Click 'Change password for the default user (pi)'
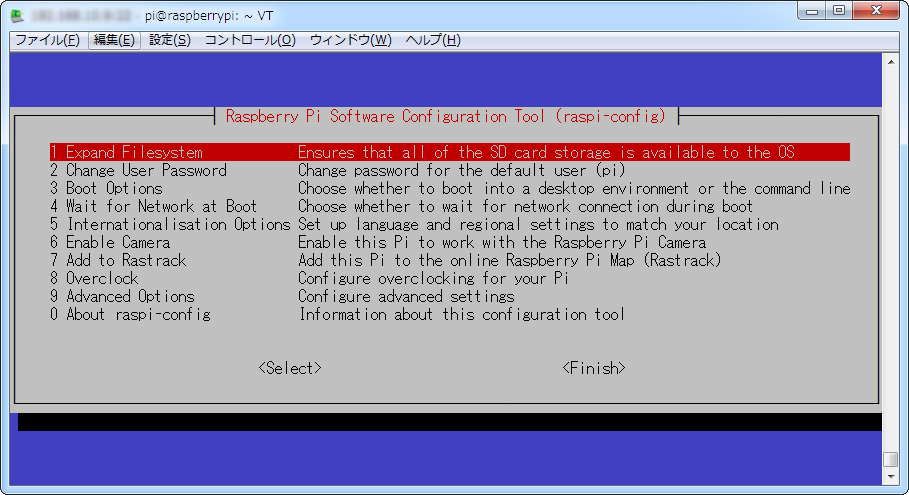This screenshot has width=909, height=495. click(x=461, y=170)
